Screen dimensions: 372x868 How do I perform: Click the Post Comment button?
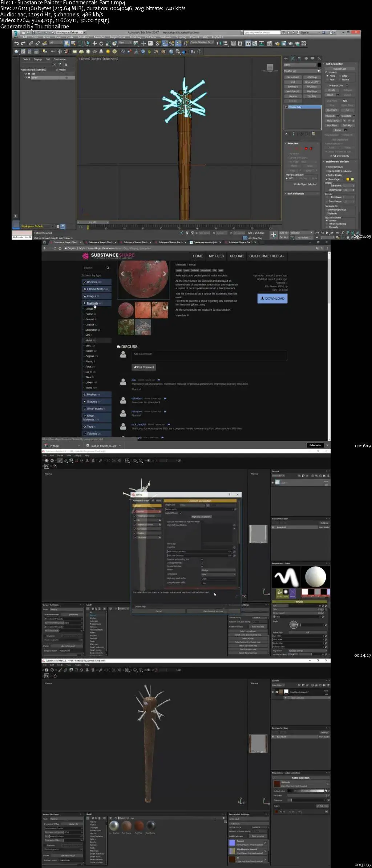click(x=144, y=367)
